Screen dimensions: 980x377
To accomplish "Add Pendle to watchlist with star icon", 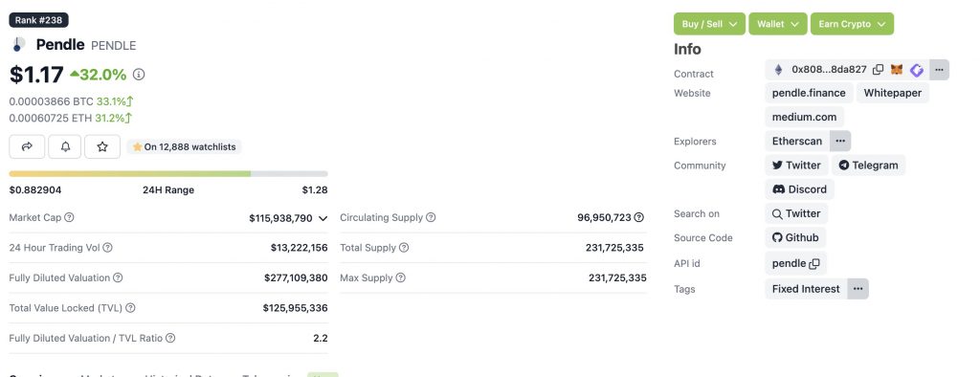I will click(x=102, y=146).
